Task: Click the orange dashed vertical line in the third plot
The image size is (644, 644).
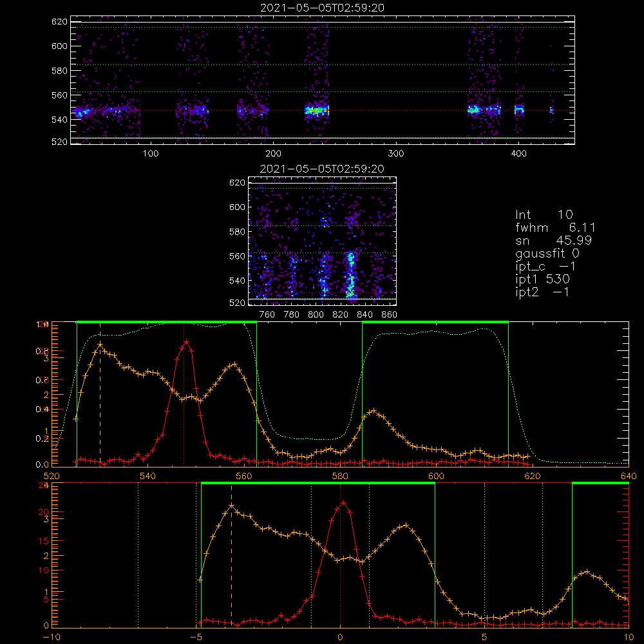Action: (100, 394)
